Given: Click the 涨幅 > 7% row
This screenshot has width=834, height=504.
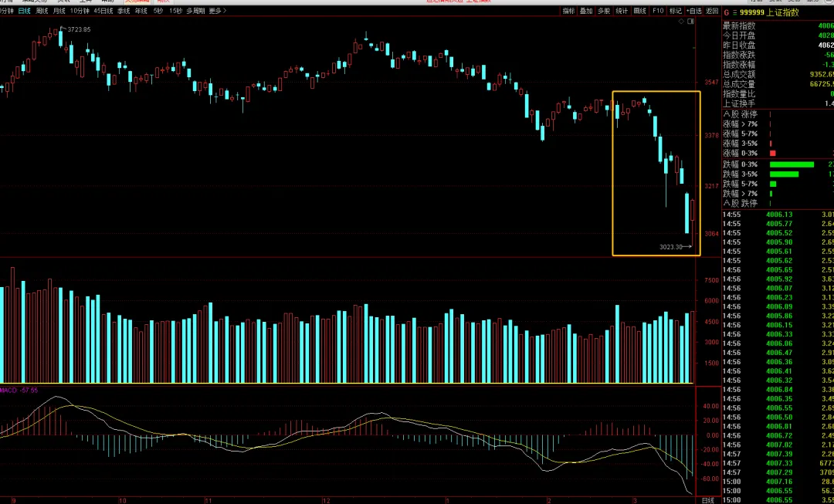Looking at the screenshot, I should point(778,123).
